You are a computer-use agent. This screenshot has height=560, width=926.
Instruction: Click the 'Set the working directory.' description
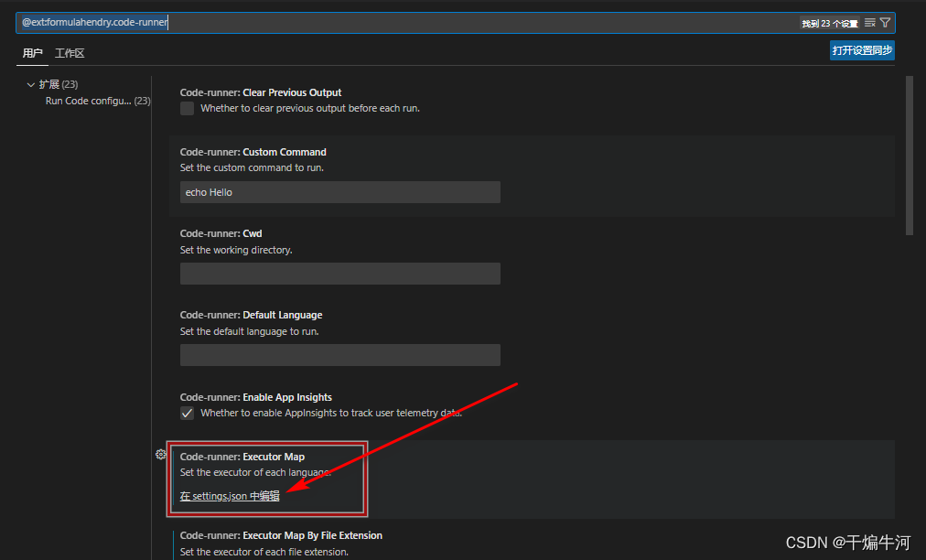coord(236,251)
